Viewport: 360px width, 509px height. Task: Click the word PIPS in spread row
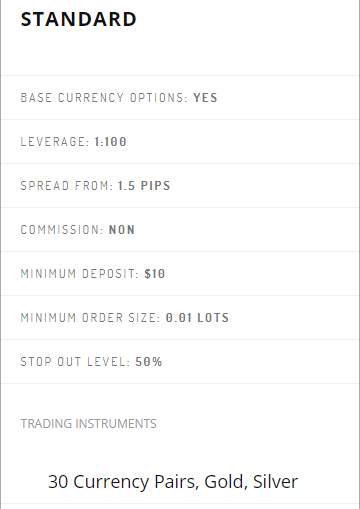155,186
